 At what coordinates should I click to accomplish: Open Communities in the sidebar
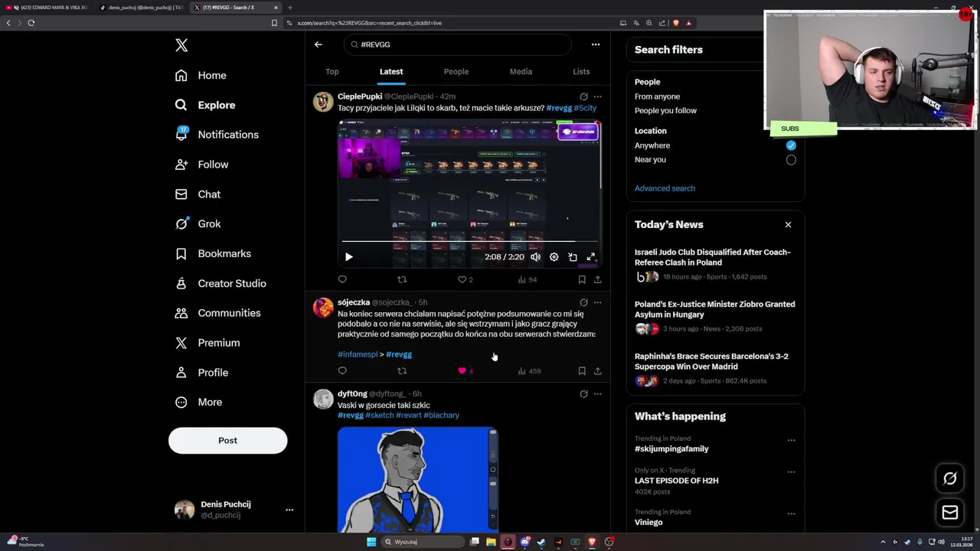(x=217, y=313)
